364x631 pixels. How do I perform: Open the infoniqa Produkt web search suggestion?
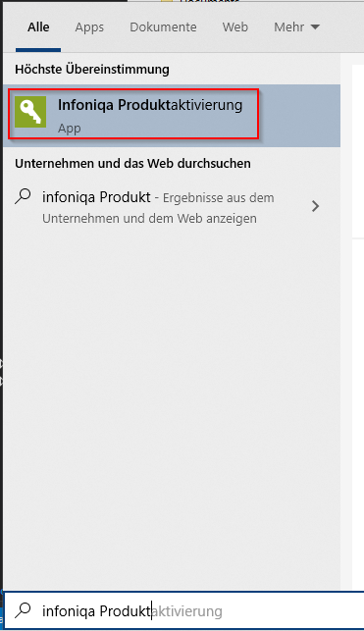[x=172, y=207]
